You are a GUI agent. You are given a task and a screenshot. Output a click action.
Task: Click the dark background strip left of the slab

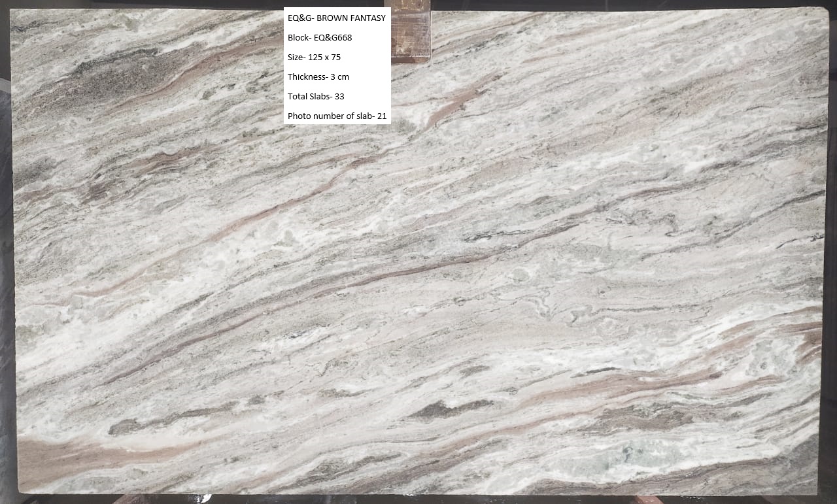click(5, 261)
